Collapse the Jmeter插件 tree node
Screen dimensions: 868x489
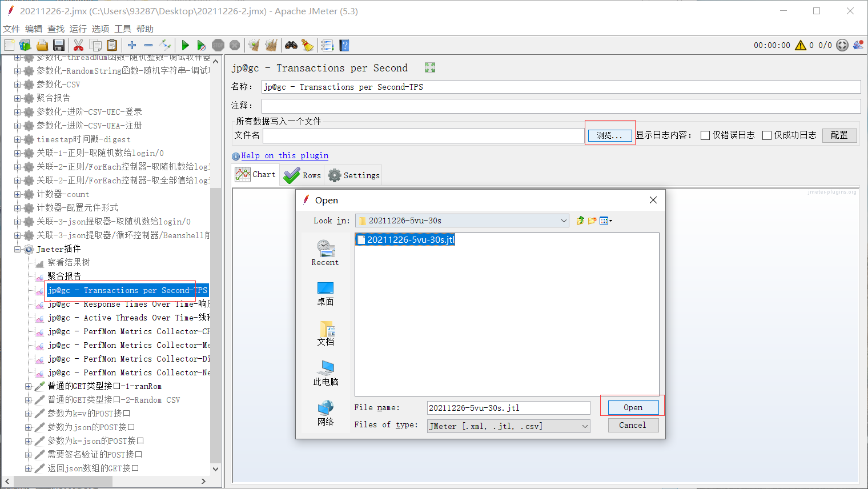17,249
